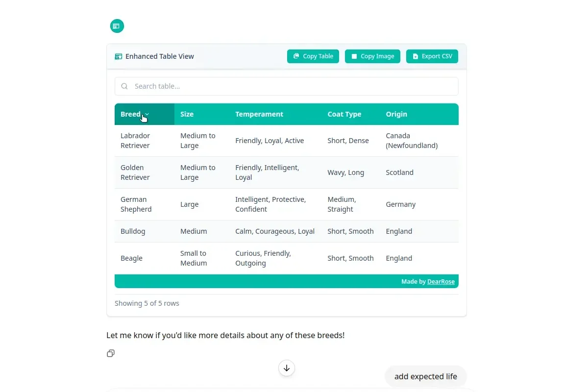
Task: Focus the Search table input field
Action: (294, 86)
